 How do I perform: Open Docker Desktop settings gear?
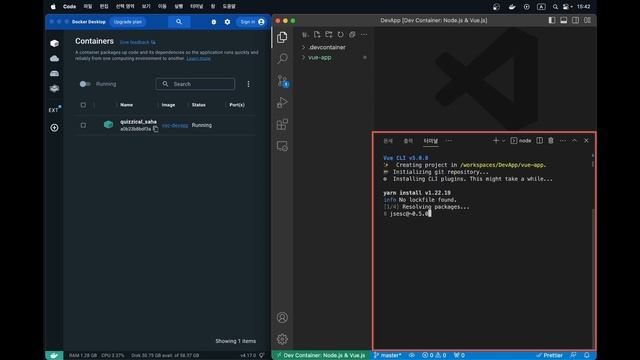(x=227, y=22)
